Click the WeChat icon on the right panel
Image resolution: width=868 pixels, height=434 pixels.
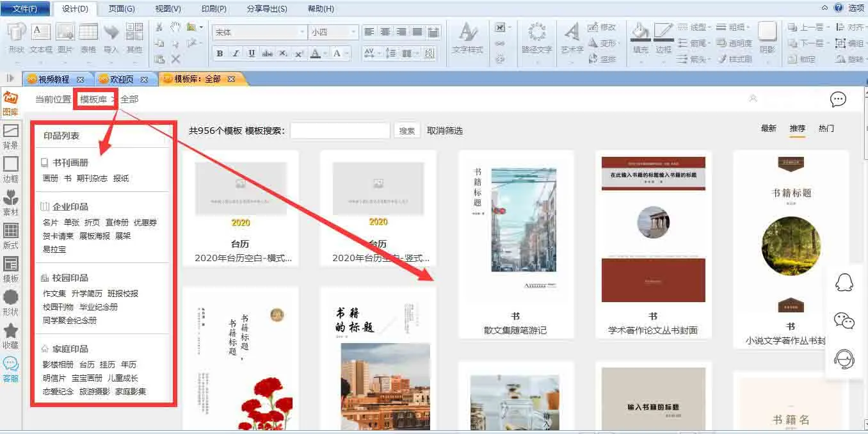pyautogui.click(x=844, y=321)
